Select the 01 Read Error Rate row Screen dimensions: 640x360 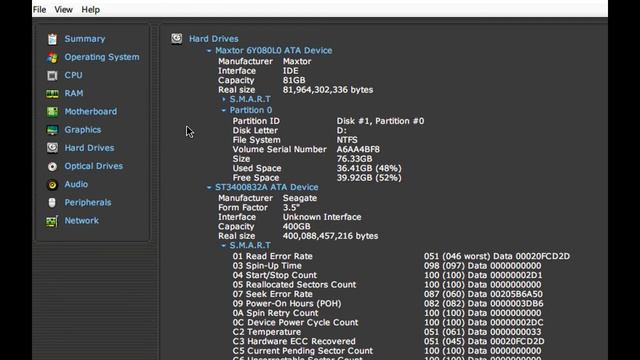401,256
